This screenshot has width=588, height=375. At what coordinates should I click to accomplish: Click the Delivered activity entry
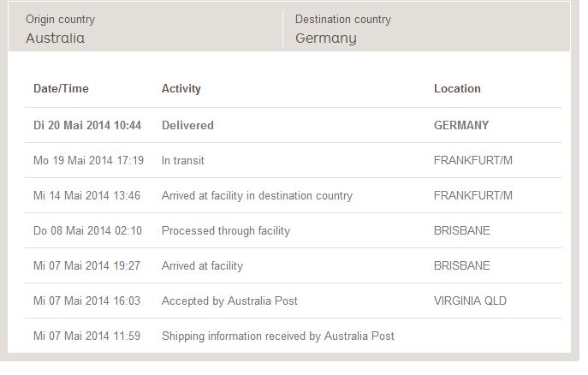pos(187,125)
